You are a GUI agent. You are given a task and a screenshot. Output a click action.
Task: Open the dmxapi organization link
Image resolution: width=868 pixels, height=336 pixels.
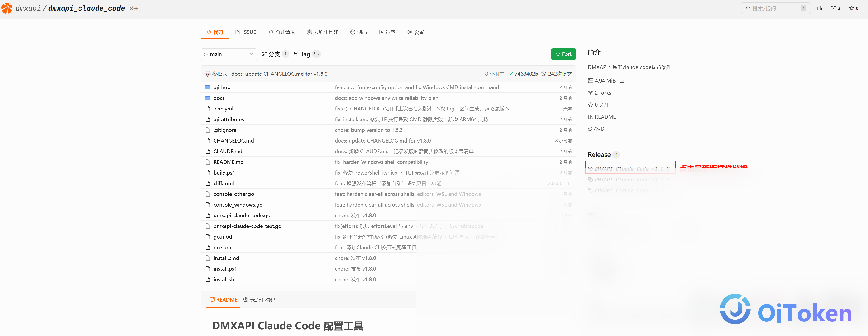click(28, 8)
